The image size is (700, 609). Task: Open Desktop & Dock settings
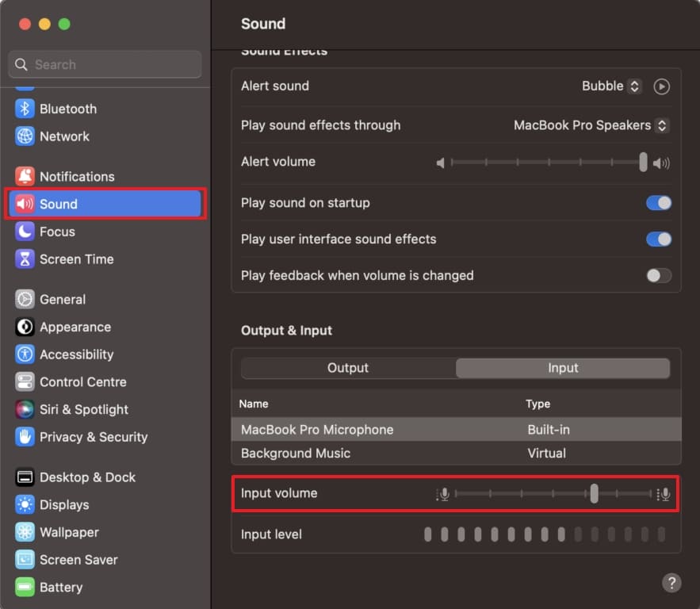pyautogui.click(x=105, y=477)
